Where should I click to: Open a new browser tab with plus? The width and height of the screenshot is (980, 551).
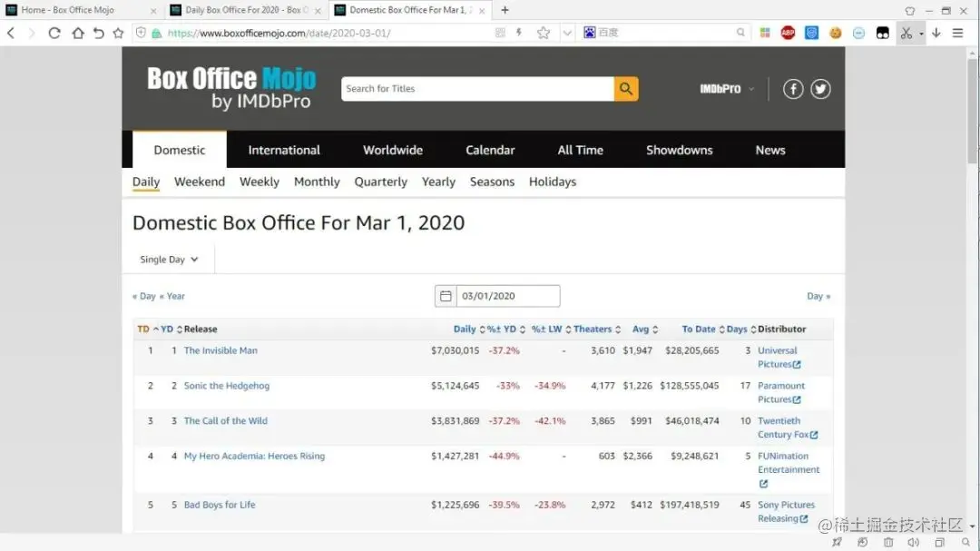pyautogui.click(x=505, y=10)
